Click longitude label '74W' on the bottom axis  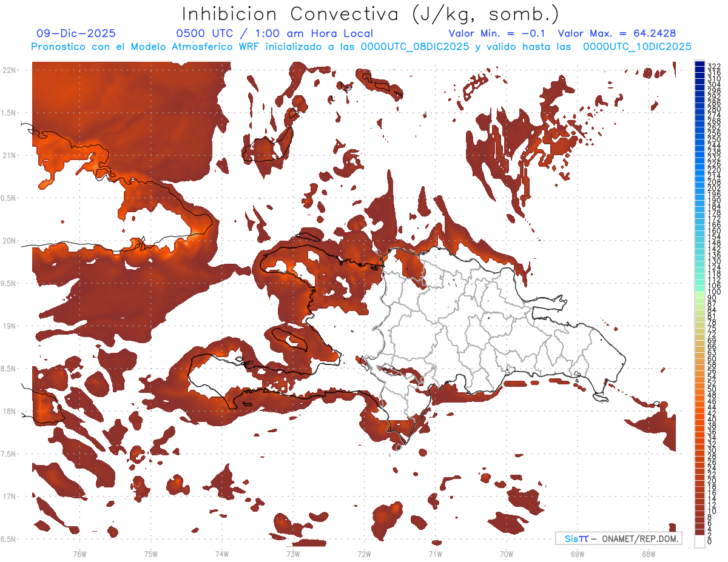click(x=222, y=554)
